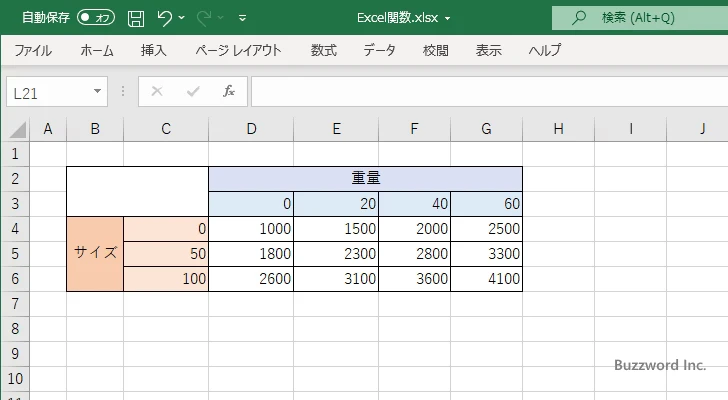Select row 1 header

pos(15,154)
